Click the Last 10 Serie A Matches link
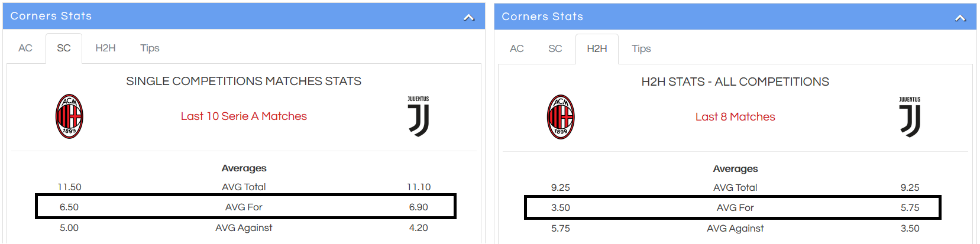This screenshot has height=244, width=980. point(244,116)
